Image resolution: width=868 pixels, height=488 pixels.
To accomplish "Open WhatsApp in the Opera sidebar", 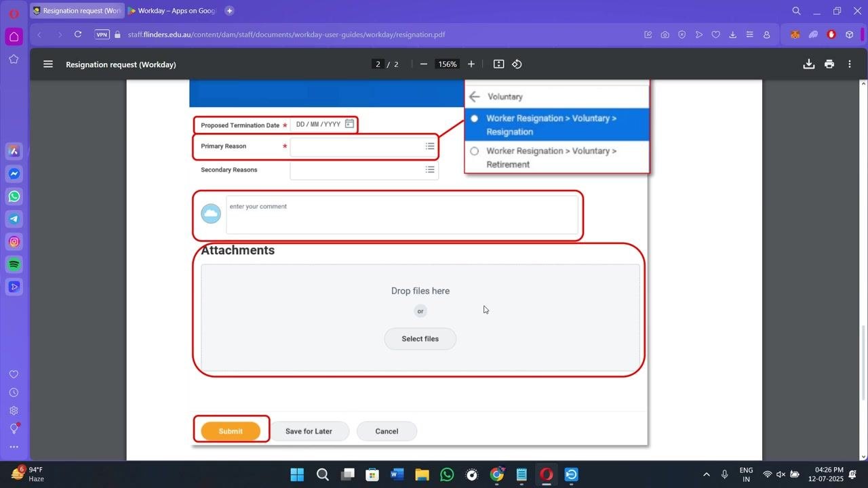I will (x=14, y=197).
